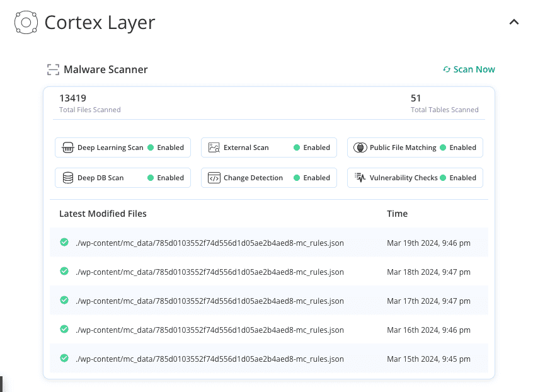This screenshot has width=533, height=392.
Task: Select mc_rules.json file modified Mar 18th
Action: [x=210, y=272]
